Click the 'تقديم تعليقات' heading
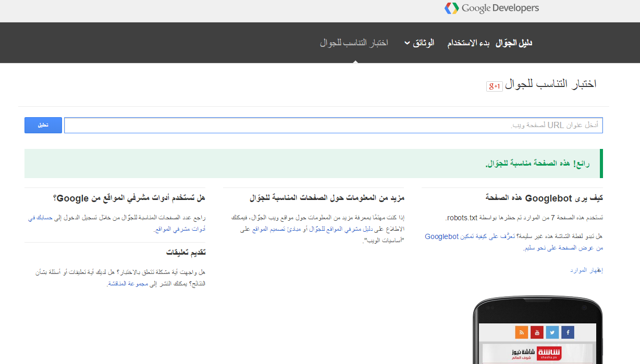 click(186, 253)
